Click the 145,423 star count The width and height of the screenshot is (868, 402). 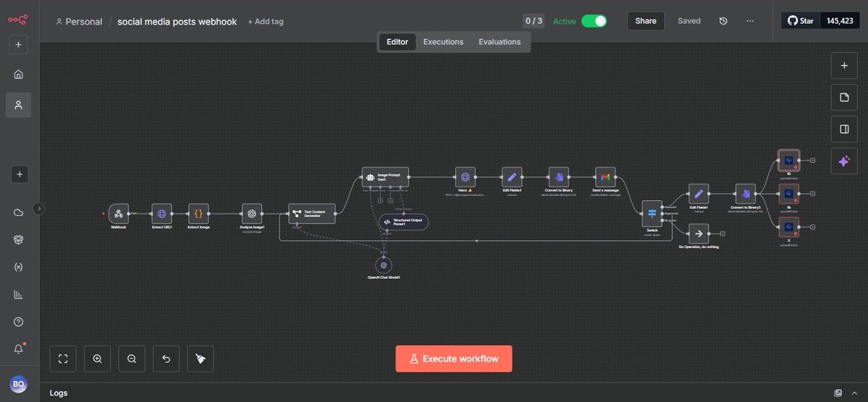841,21
